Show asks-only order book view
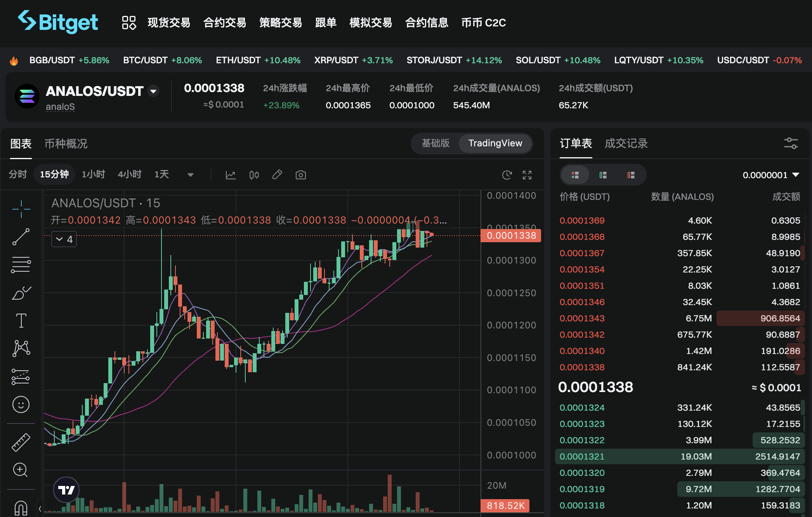 click(x=631, y=175)
